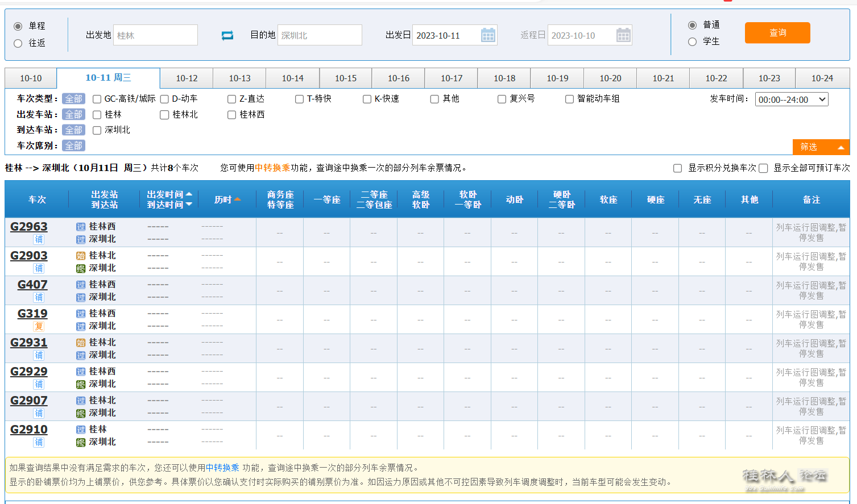Image resolution: width=857 pixels, height=504 pixels.
Task: Select 全部 for 出发车站
Action: (73, 114)
